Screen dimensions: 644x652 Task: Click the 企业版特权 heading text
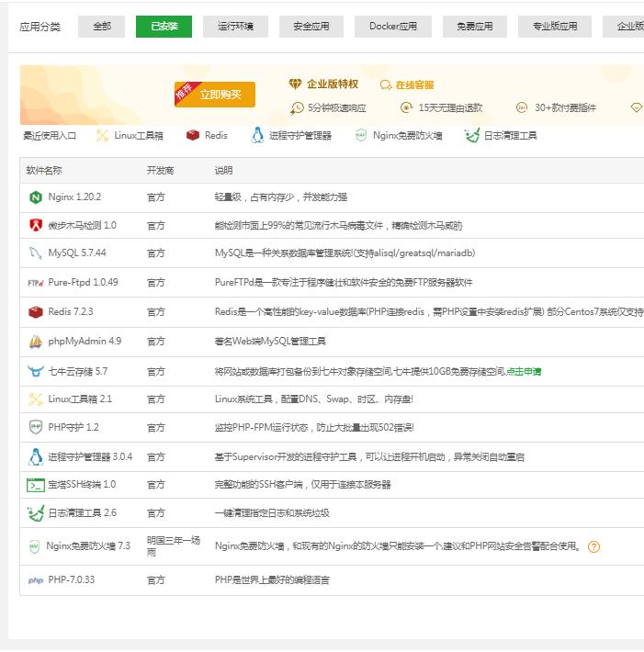tap(333, 84)
